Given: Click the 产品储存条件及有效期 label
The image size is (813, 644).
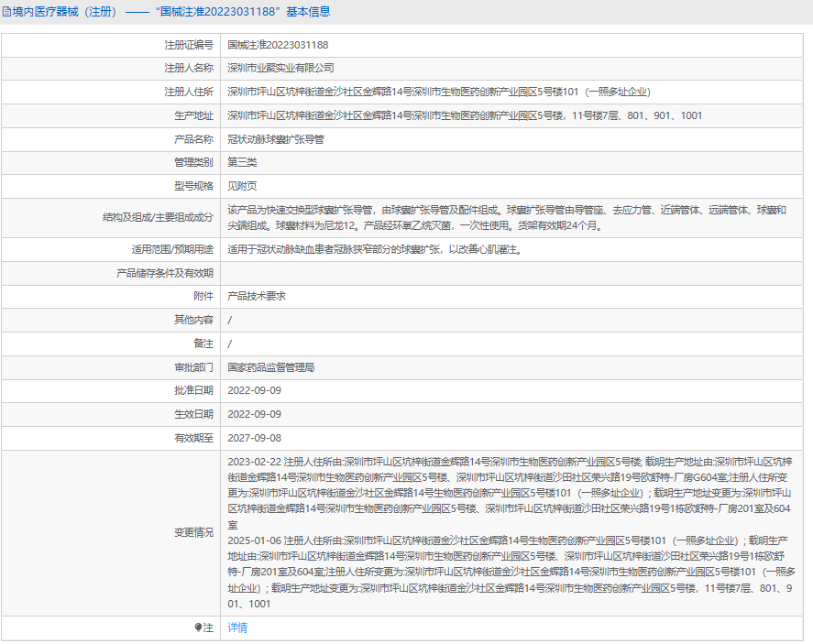Looking at the screenshot, I should coord(165,273).
